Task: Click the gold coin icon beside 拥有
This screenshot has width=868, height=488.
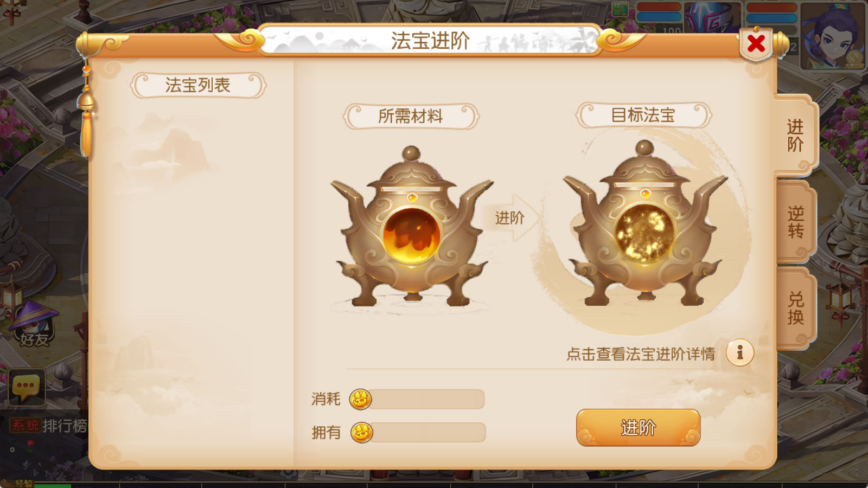Action: pyautogui.click(x=362, y=433)
